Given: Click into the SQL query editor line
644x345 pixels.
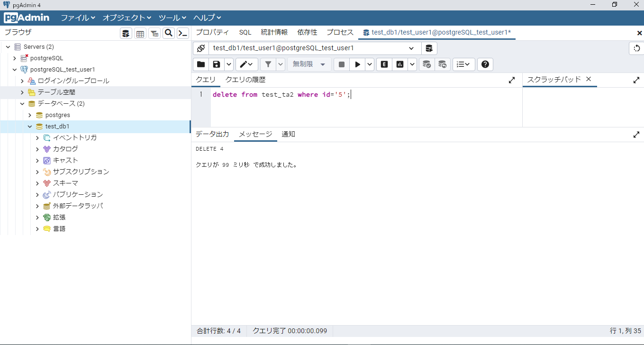Looking at the screenshot, I should 366,94.
